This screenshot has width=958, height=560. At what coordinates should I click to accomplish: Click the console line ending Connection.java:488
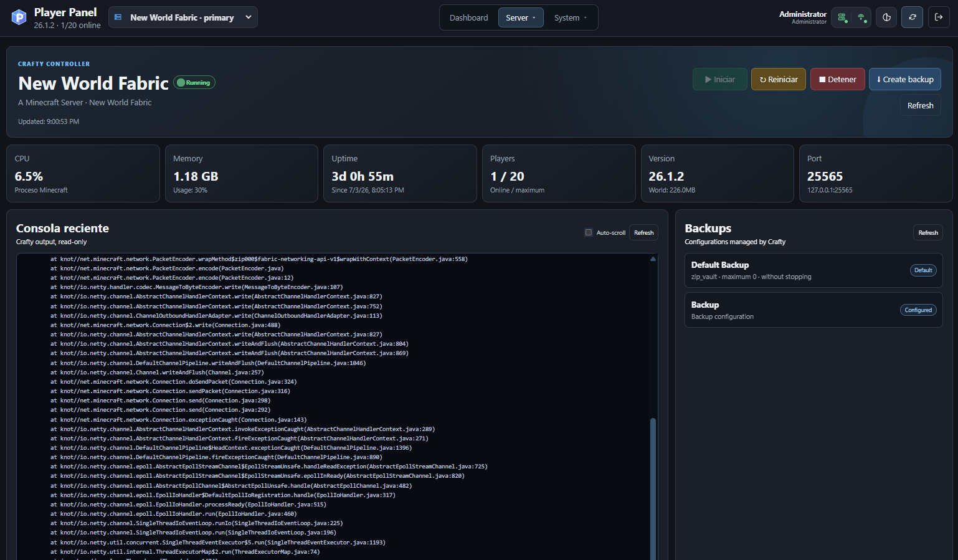coord(166,325)
